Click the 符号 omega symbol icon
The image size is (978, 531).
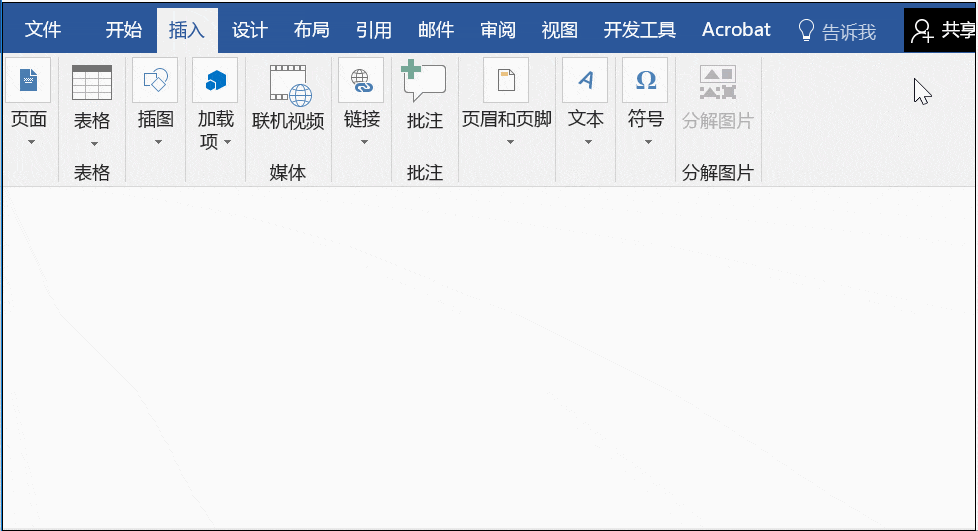coord(645,80)
